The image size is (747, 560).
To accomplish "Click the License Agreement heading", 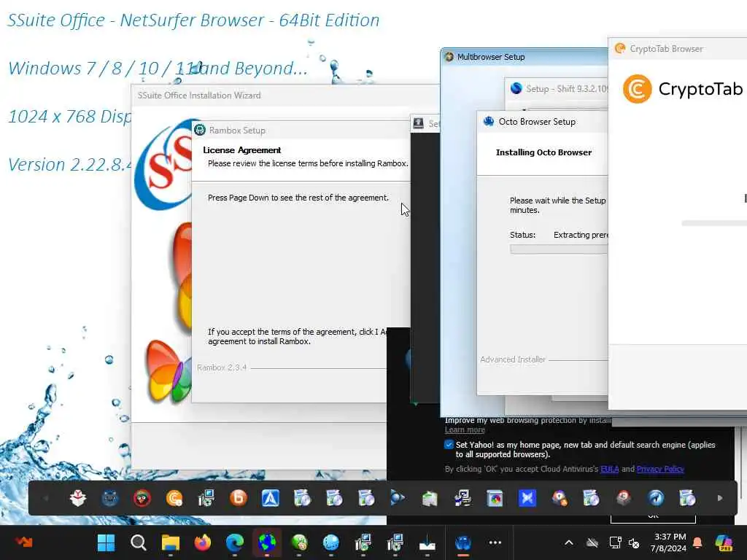I will click(241, 150).
